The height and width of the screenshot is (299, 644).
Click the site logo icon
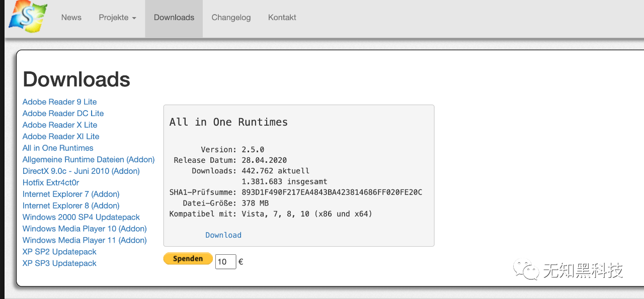[28, 16]
